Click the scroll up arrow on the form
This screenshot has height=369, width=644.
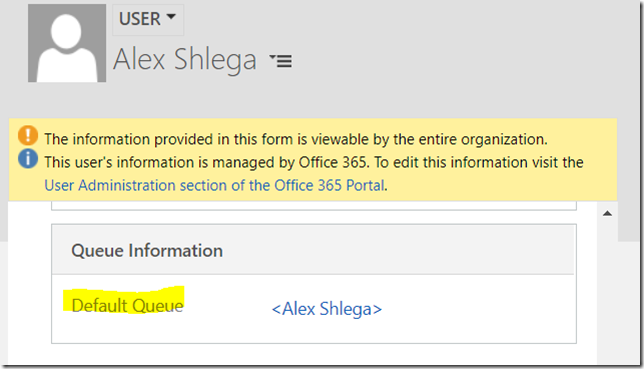(x=607, y=213)
